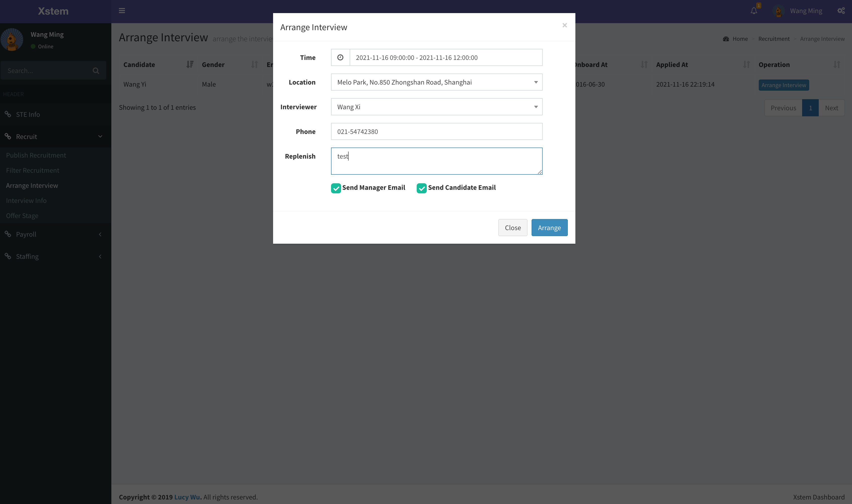Sort by Gender column sort icon
Screen dimensions: 852x504
tap(254, 64)
